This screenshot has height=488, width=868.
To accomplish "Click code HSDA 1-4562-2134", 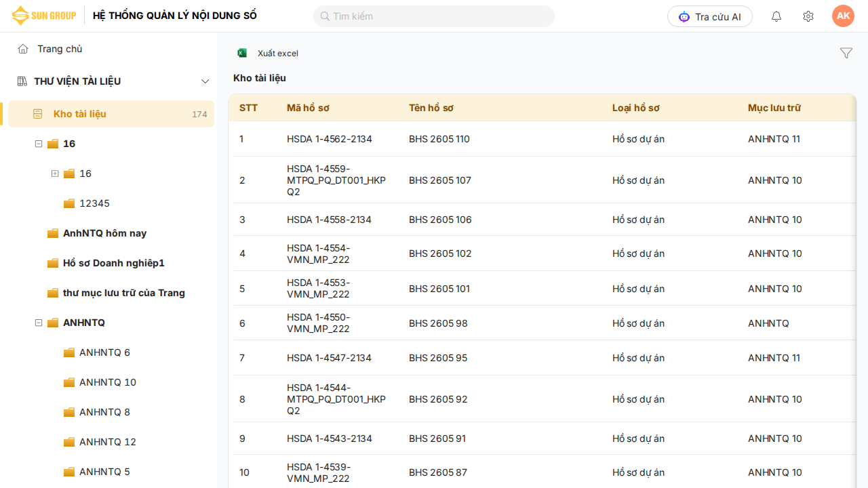I will pyautogui.click(x=330, y=139).
